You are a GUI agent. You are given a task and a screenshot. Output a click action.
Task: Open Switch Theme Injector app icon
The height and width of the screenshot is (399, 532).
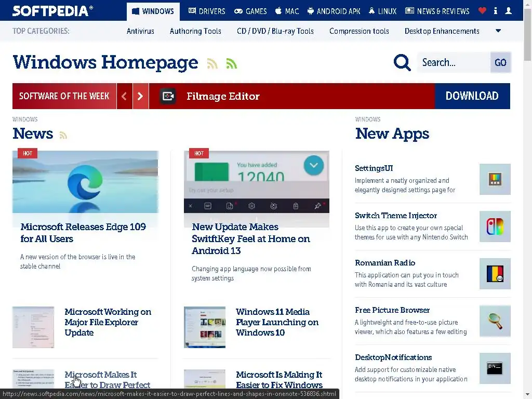pyautogui.click(x=495, y=227)
